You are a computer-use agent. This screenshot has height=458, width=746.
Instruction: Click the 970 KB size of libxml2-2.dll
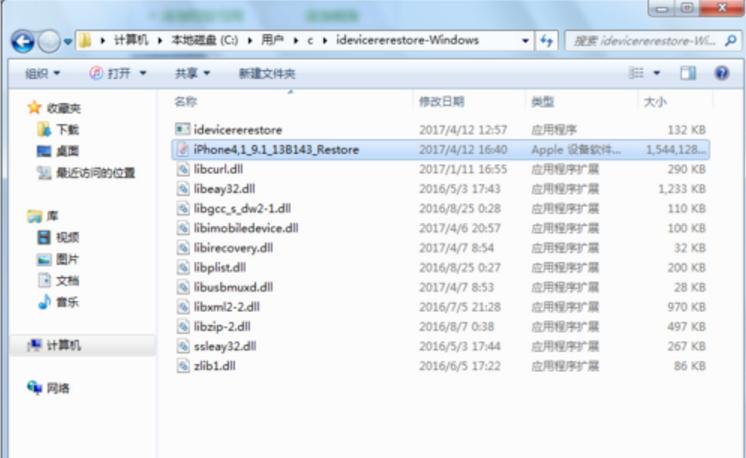tap(686, 307)
